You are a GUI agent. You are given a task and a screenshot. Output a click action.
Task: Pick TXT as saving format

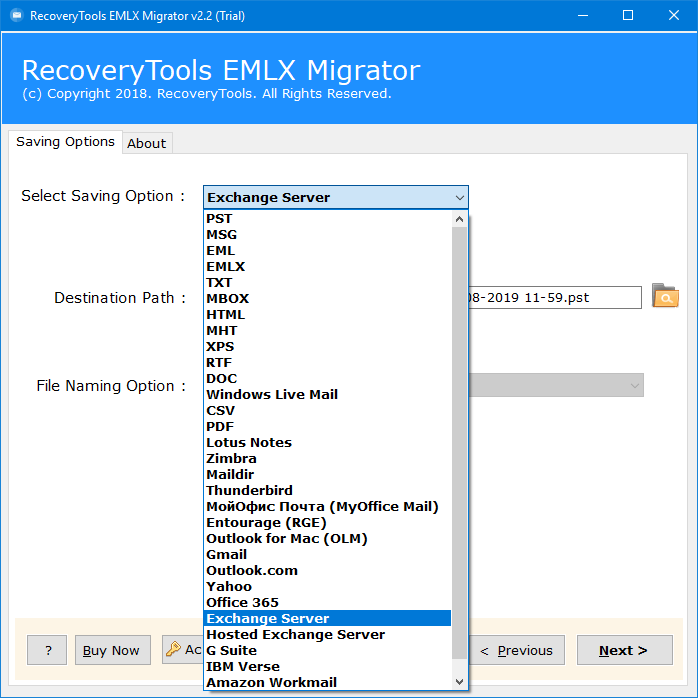click(x=327, y=283)
